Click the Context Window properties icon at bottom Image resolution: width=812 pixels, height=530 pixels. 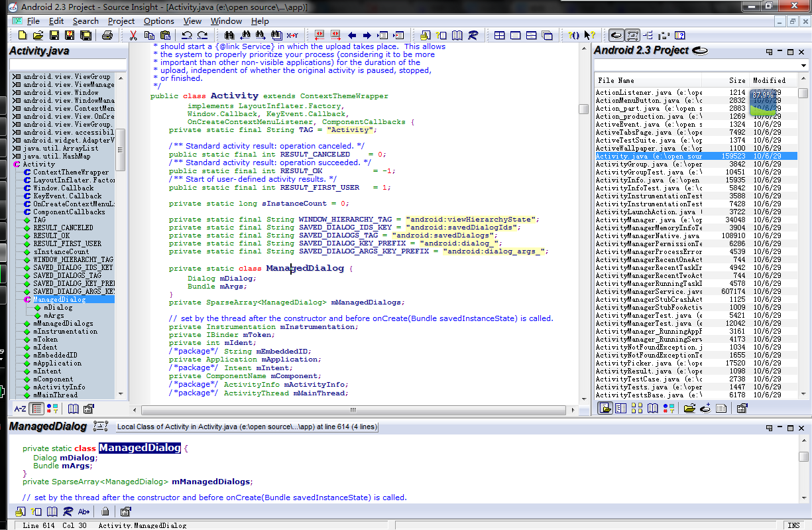(x=125, y=511)
